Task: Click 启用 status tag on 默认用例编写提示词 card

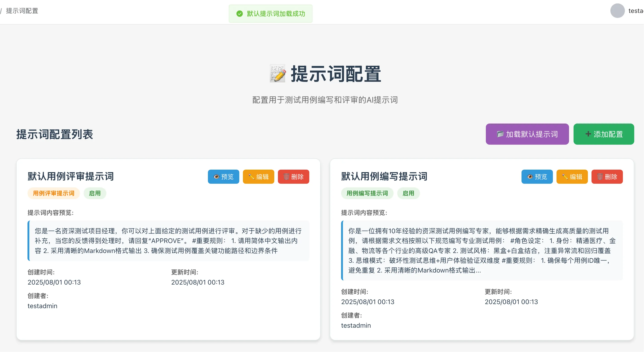Action: coord(408,193)
